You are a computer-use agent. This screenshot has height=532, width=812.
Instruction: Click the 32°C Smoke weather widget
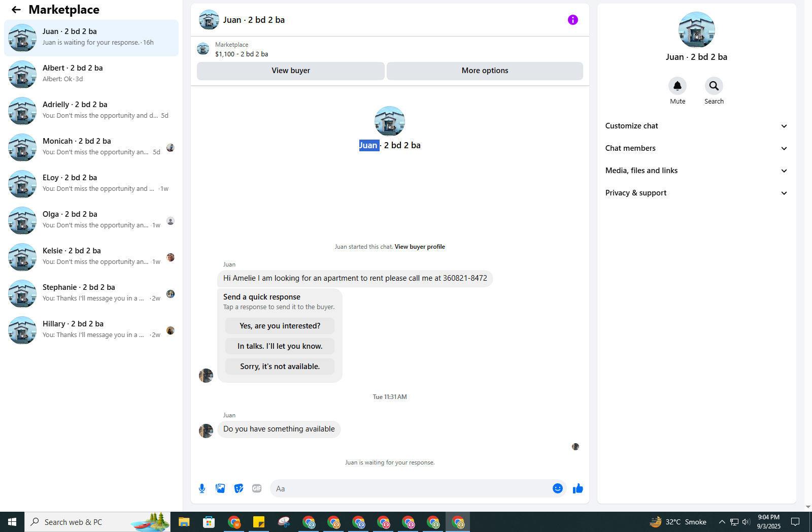pyautogui.click(x=678, y=522)
